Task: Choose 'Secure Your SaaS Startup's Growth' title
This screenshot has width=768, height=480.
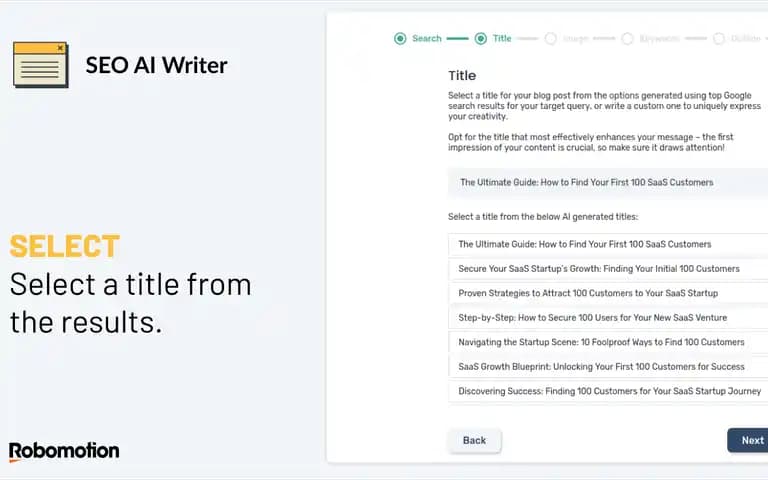Action: [x=608, y=269]
